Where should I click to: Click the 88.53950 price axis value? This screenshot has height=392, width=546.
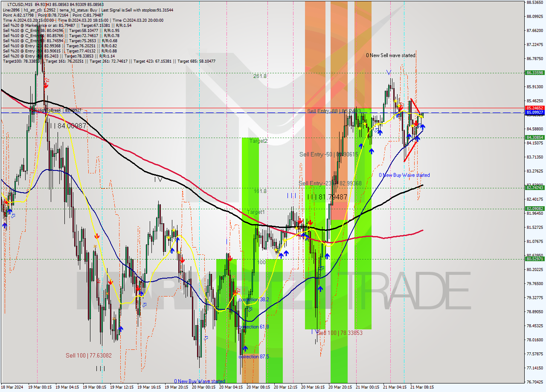pyautogui.click(x=535, y=3)
